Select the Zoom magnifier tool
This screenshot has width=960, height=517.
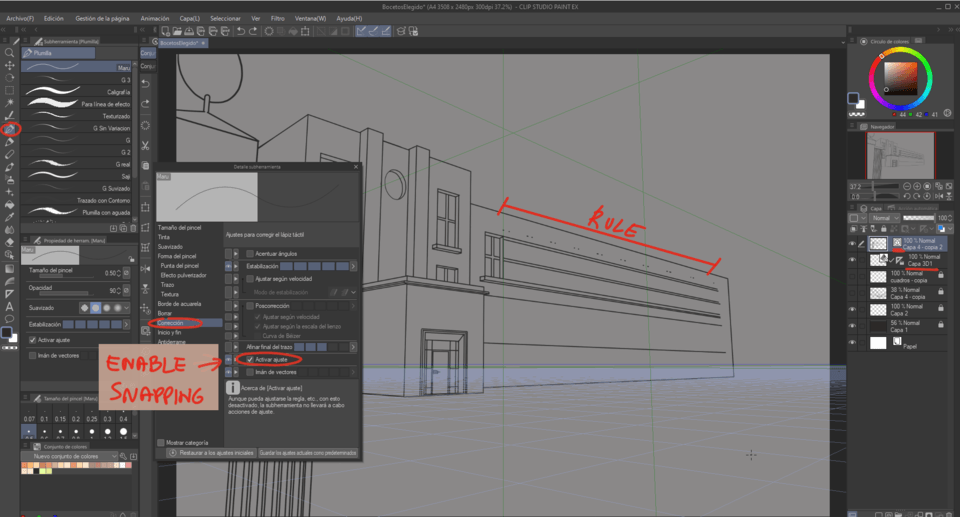(10, 53)
